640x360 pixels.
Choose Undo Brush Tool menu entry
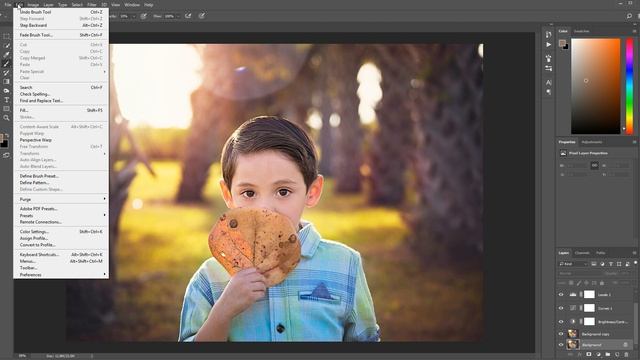61,12
